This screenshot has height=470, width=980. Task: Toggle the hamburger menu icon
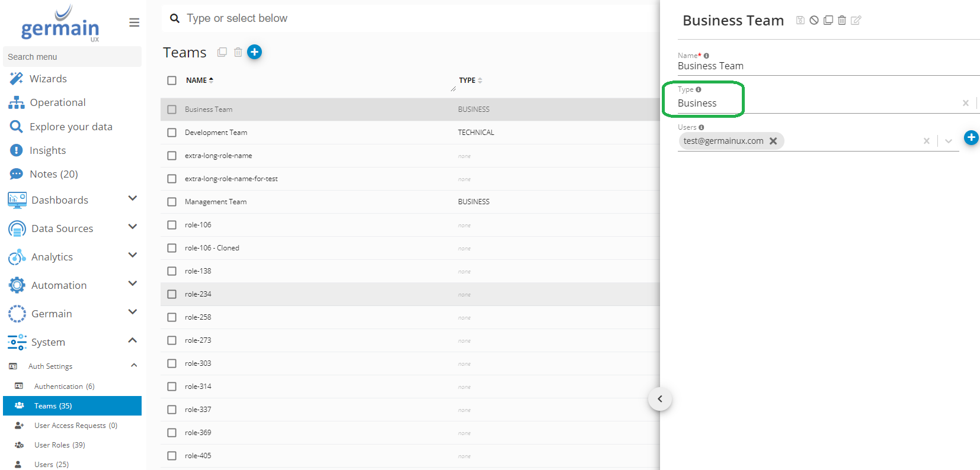pyautogui.click(x=134, y=22)
